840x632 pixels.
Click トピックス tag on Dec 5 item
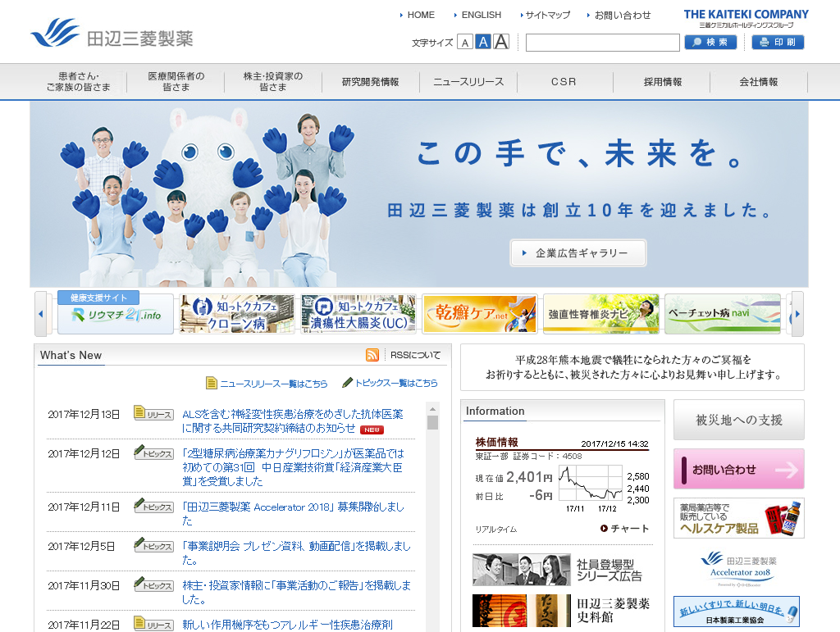[x=153, y=545]
